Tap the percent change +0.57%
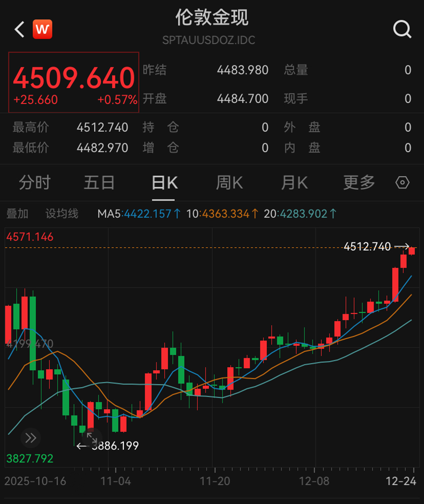424x504 pixels. click(x=117, y=100)
